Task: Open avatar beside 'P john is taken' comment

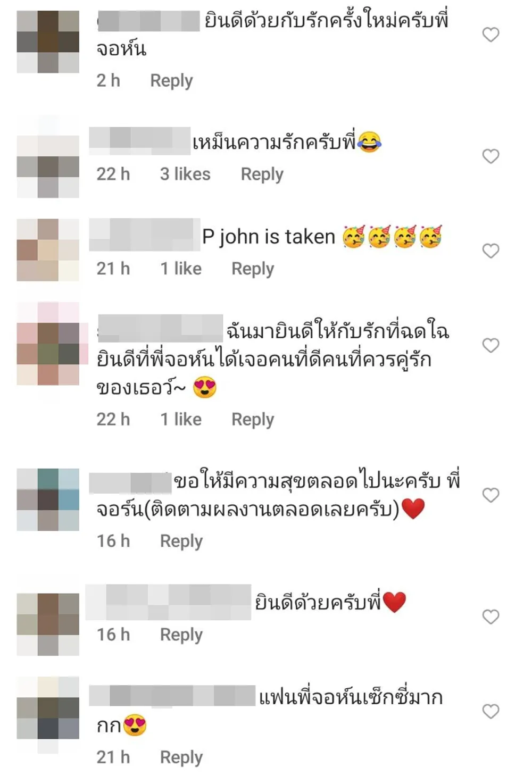Action: (x=48, y=250)
